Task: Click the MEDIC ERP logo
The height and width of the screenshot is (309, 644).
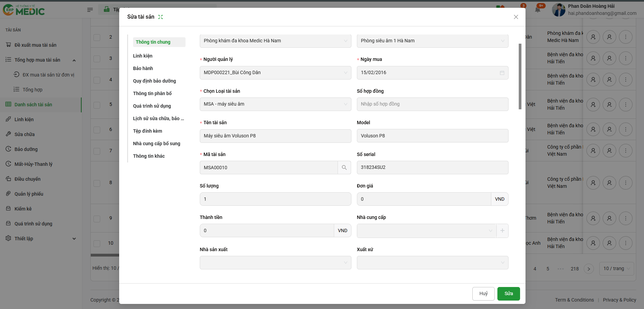Action: point(24,10)
